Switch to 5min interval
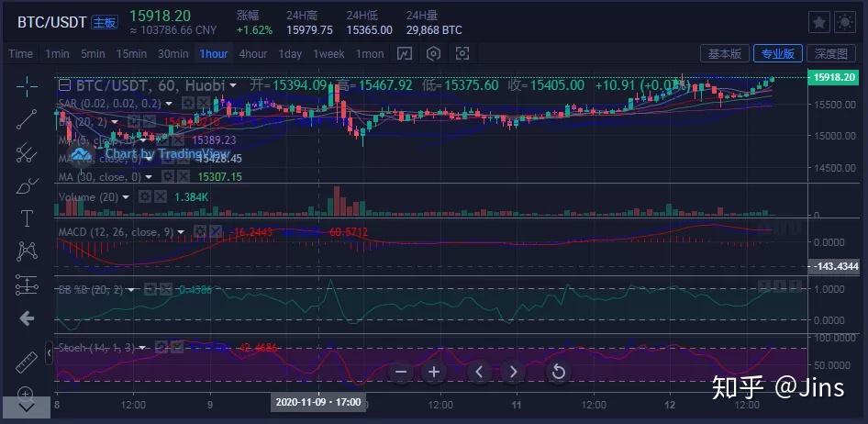 point(93,54)
